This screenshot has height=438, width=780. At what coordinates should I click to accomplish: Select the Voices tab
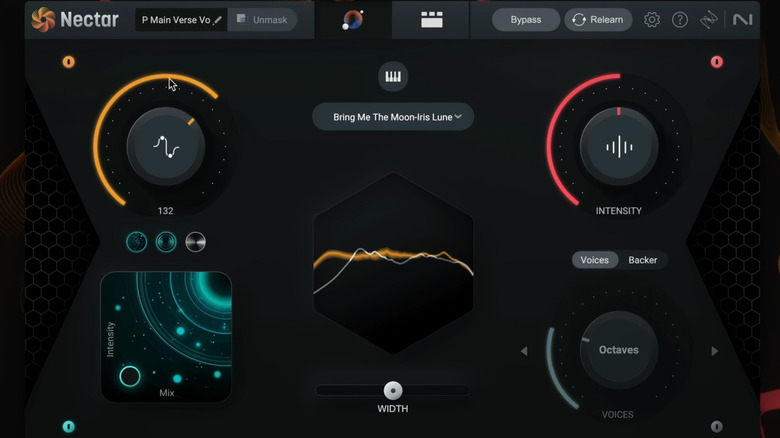[594, 260]
